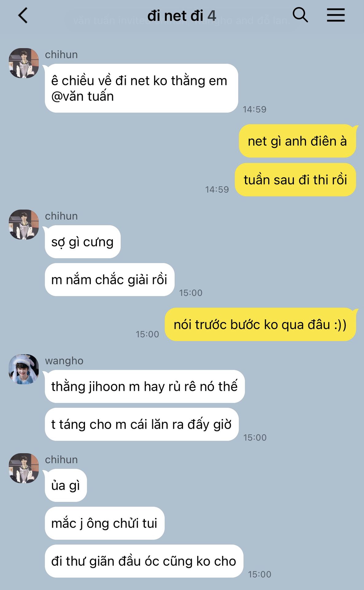Tap chihun's avatar beside 'sợ gì cưng'

pos(24,225)
